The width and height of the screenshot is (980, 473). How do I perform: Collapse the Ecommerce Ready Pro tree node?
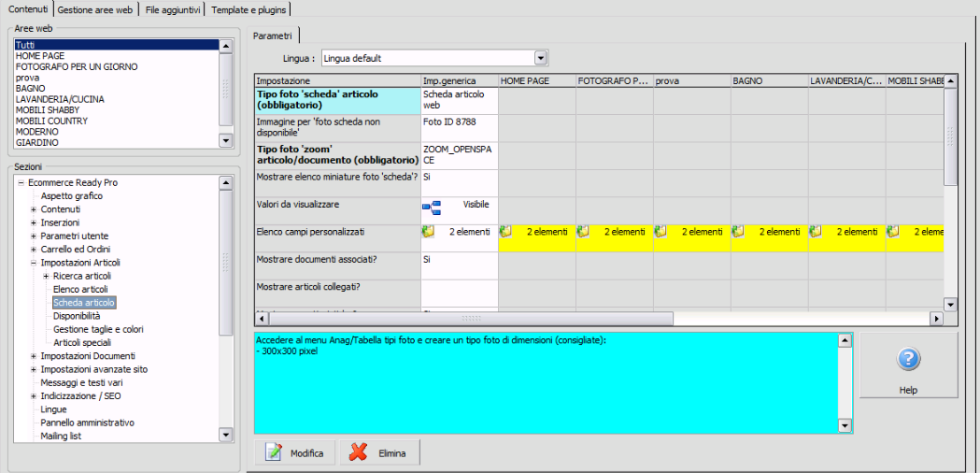tap(21, 182)
